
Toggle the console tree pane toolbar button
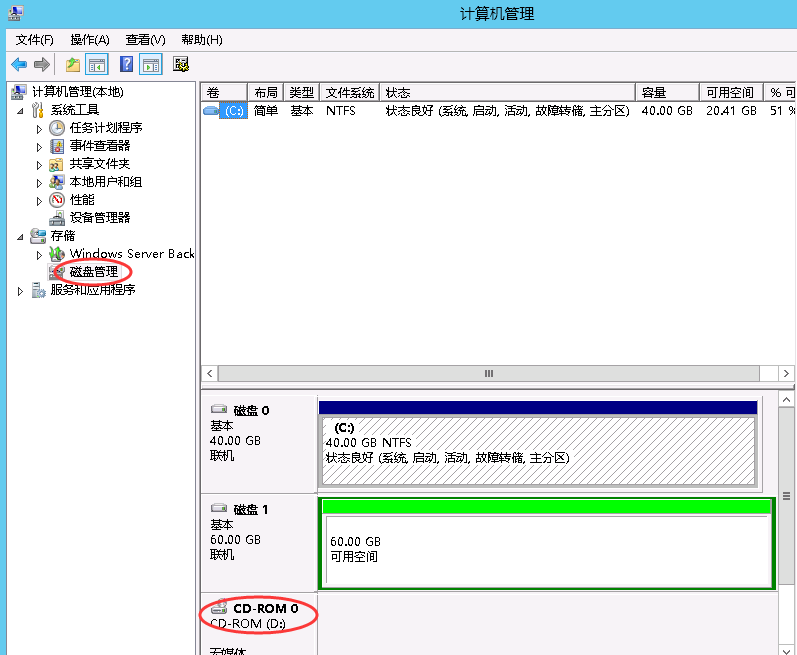[97, 65]
